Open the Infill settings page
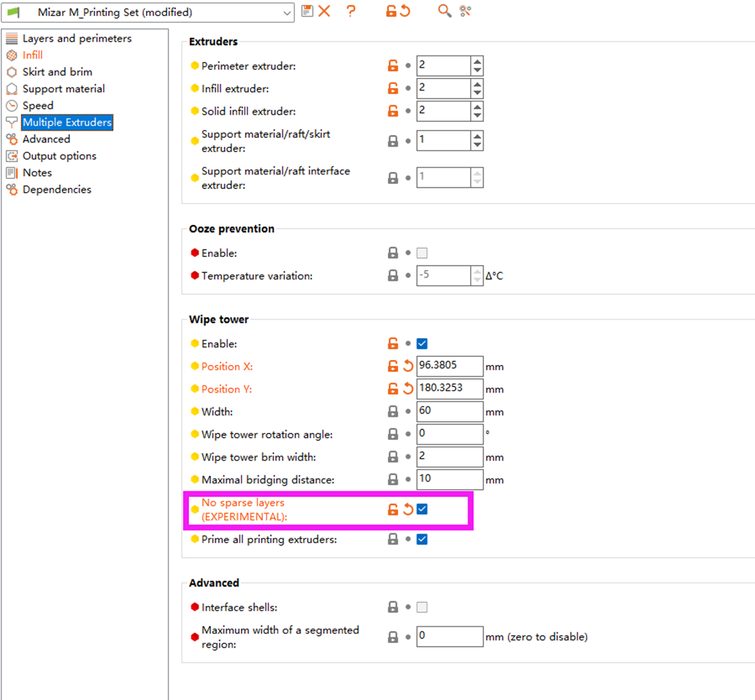 pos(33,55)
